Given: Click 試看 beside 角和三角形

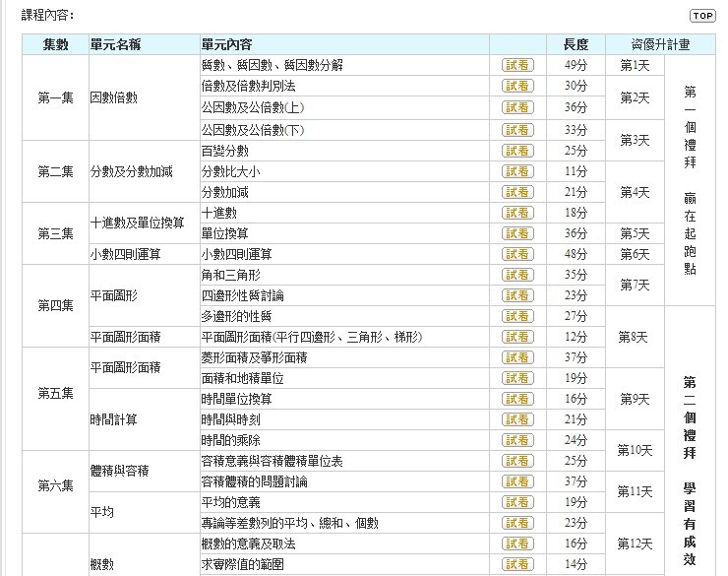Looking at the screenshot, I should pyautogui.click(x=517, y=275).
